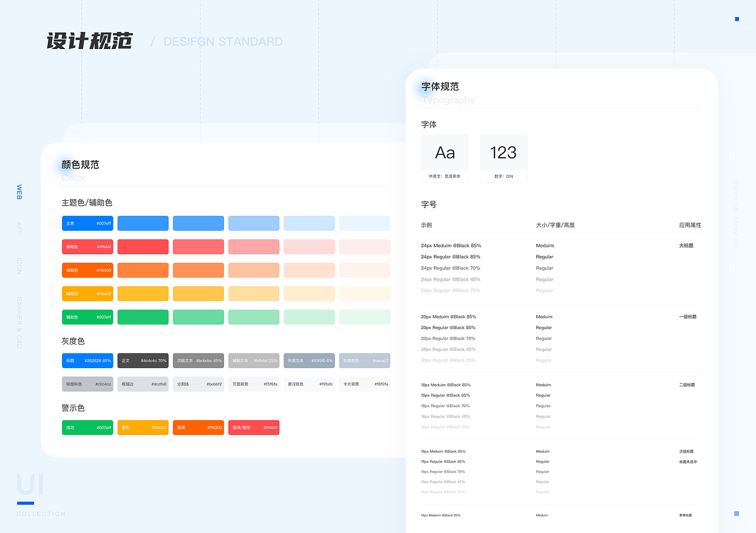Image resolution: width=756 pixels, height=533 pixels.
Task: Select the 警示色 section title
Action: [x=73, y=408]
